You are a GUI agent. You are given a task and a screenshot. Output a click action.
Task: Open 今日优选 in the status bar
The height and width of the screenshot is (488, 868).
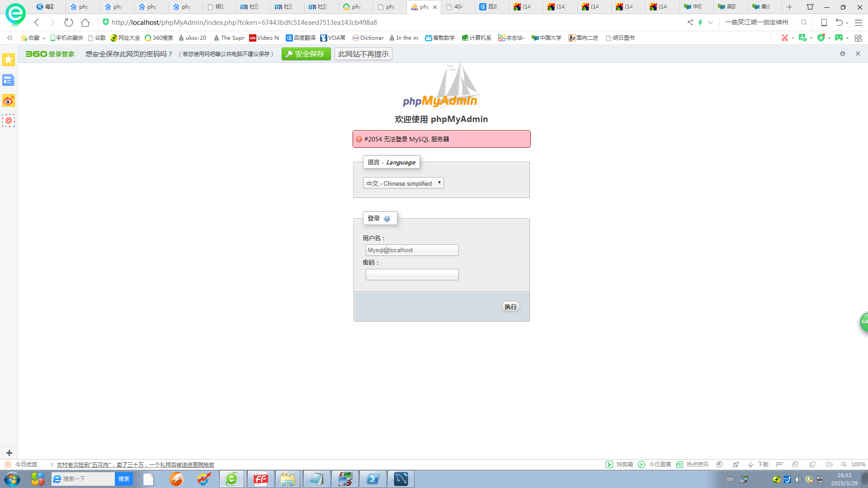click(21, 465)
